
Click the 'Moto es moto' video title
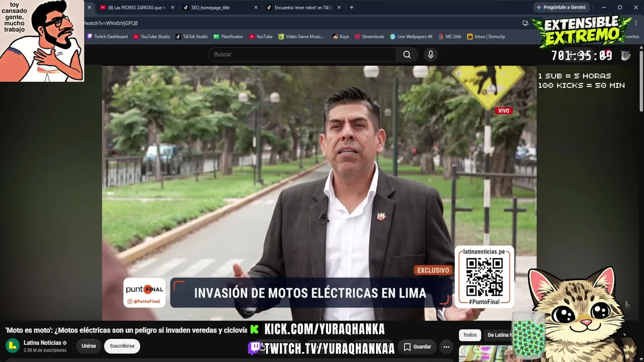tap(126, 330)
